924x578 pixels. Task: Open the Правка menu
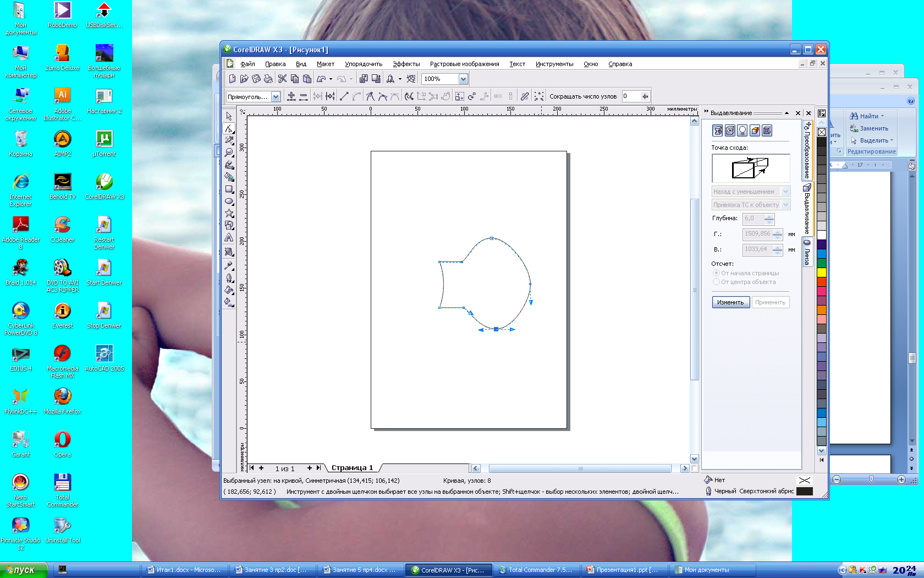coord(275,64)
